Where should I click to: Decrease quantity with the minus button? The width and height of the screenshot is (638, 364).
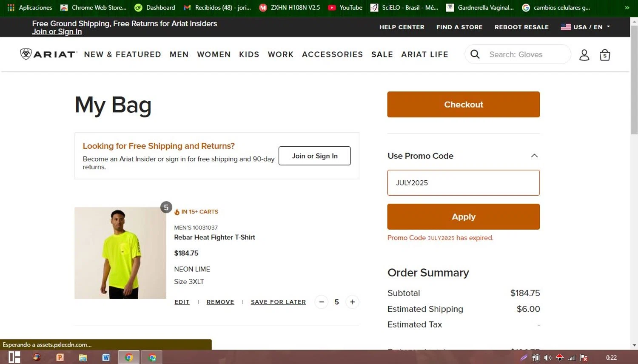tap(322, 302)
